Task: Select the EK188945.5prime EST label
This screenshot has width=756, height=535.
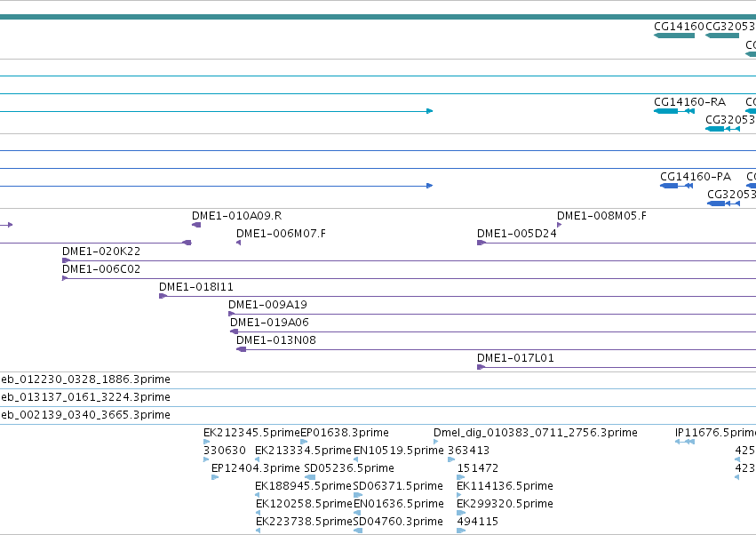Action: click(303, 486)
